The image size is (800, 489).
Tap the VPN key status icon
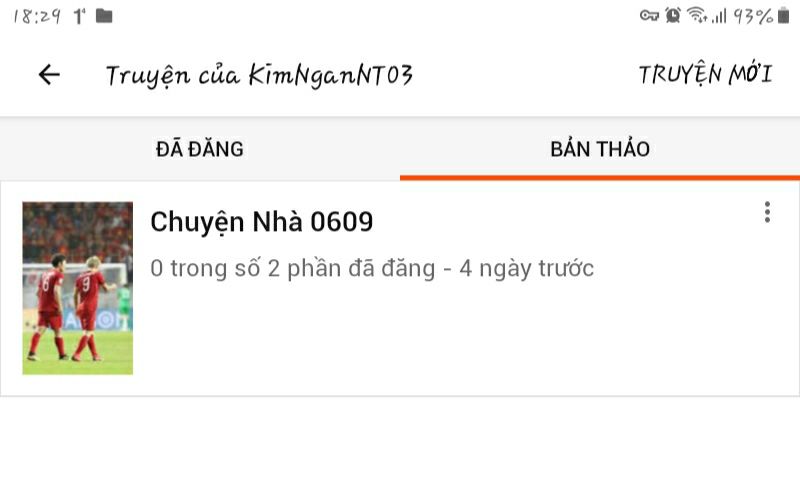coord(649,16)
